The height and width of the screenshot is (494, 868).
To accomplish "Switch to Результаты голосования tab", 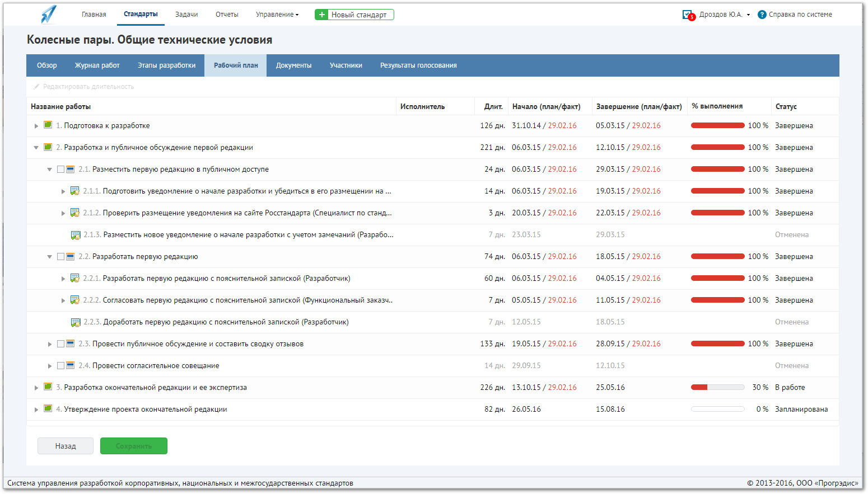I will pos(418,65).
